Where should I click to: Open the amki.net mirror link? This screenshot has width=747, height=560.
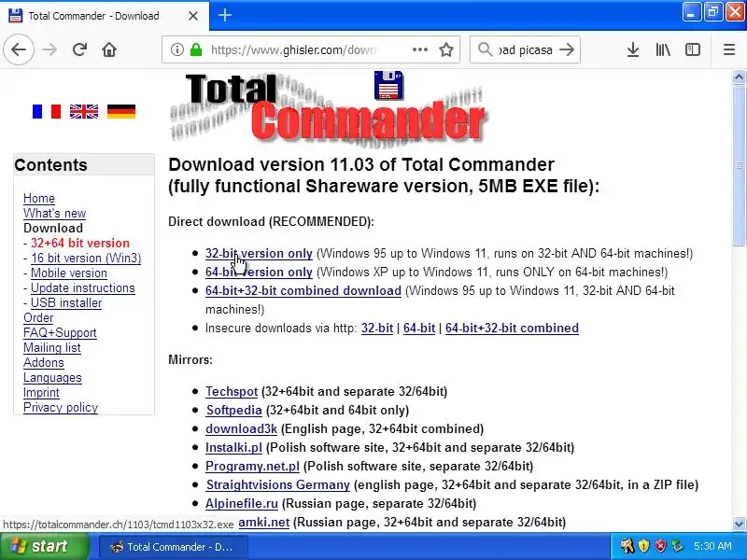click(264, 523)
